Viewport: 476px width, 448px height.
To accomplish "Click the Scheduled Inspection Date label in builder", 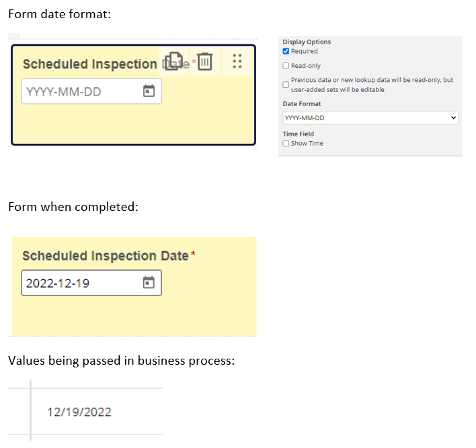I will 106,64.
